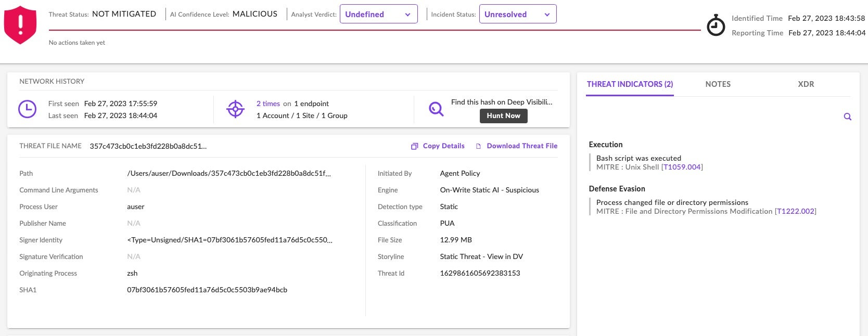The image size is (868, 336).
Task: Open MITRE technique T1222.002 link
Action: [795, 211]
